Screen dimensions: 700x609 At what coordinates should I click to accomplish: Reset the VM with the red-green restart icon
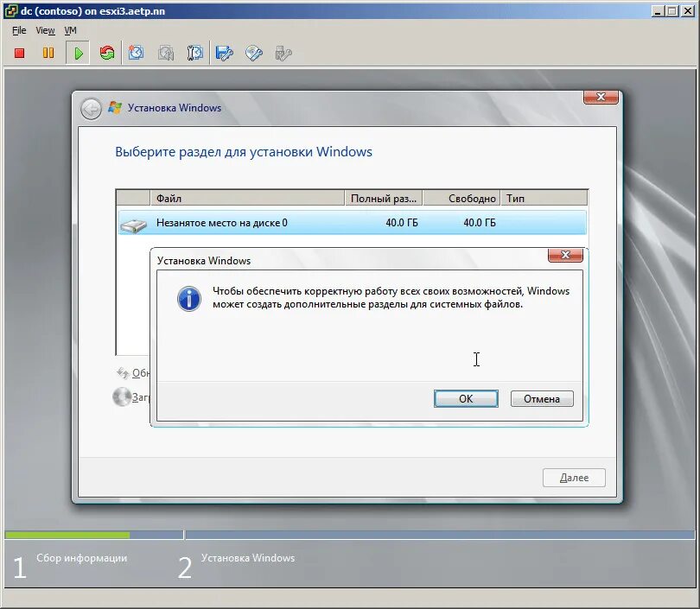point(107,53)
